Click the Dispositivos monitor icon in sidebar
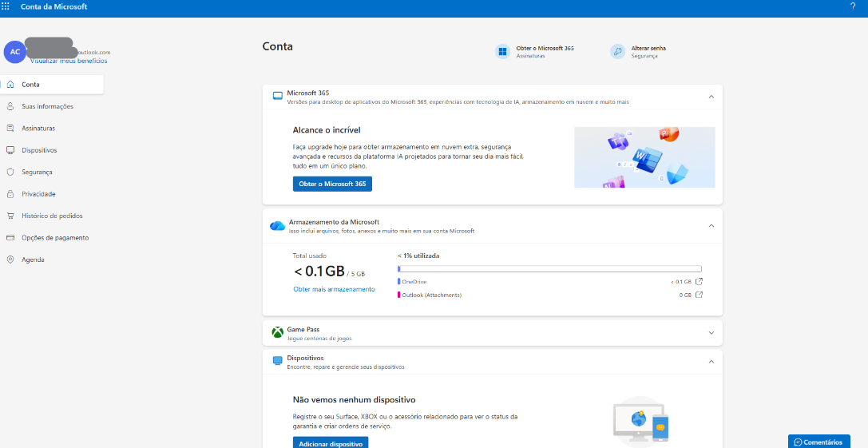This screenshot has height=448, width=868. (10, 150)
